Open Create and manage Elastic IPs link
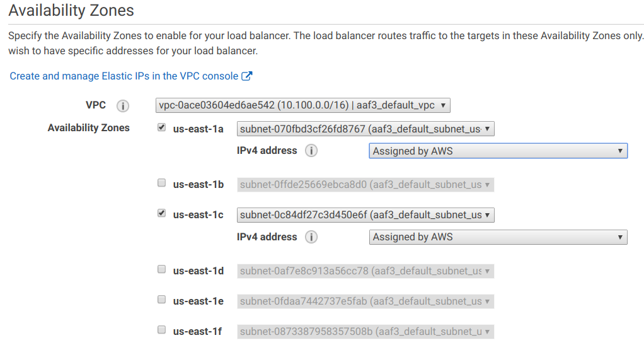644x357 pixels. coord(124,76)
